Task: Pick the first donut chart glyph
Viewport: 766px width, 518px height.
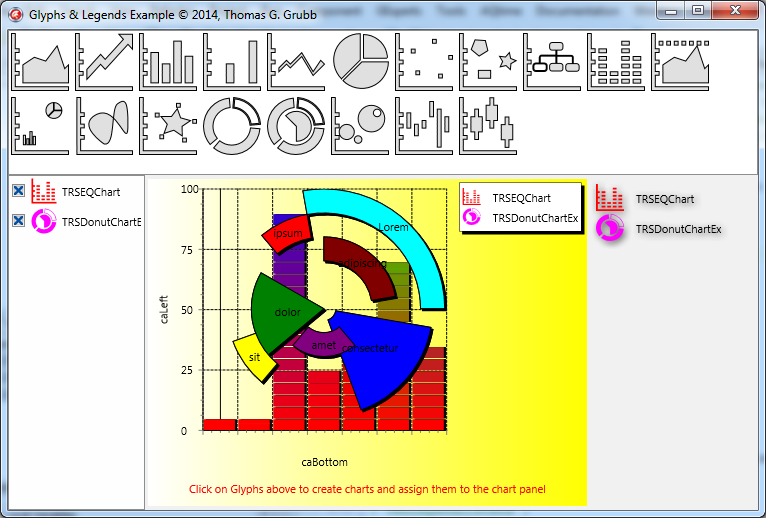Action: tap(232, 125)
